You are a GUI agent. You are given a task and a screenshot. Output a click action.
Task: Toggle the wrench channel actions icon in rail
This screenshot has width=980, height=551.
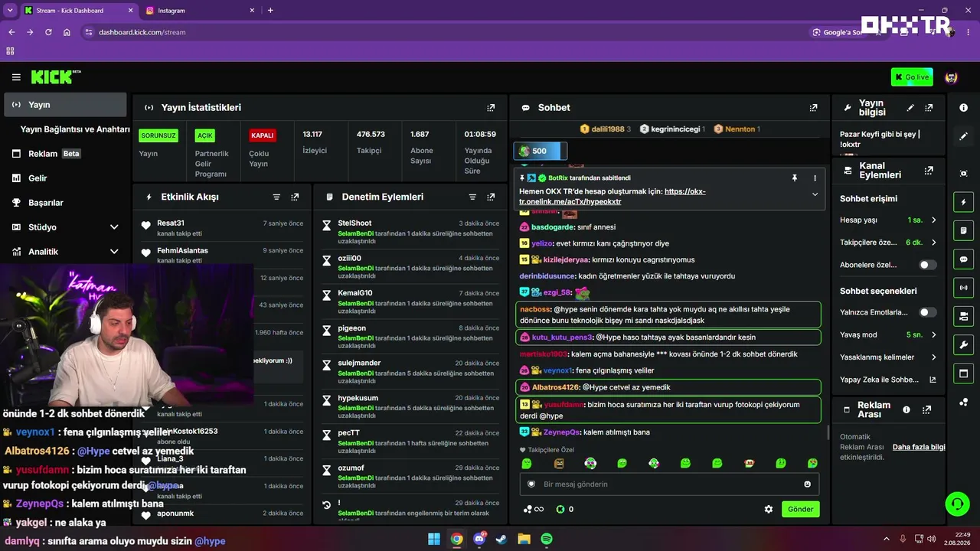pyautogui.click(x=963, y=344)
